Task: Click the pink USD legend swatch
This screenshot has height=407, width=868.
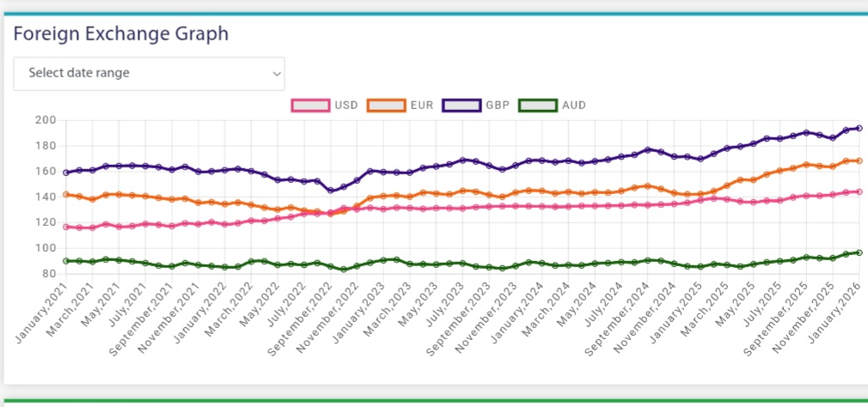Action: (x=311, y=106)
